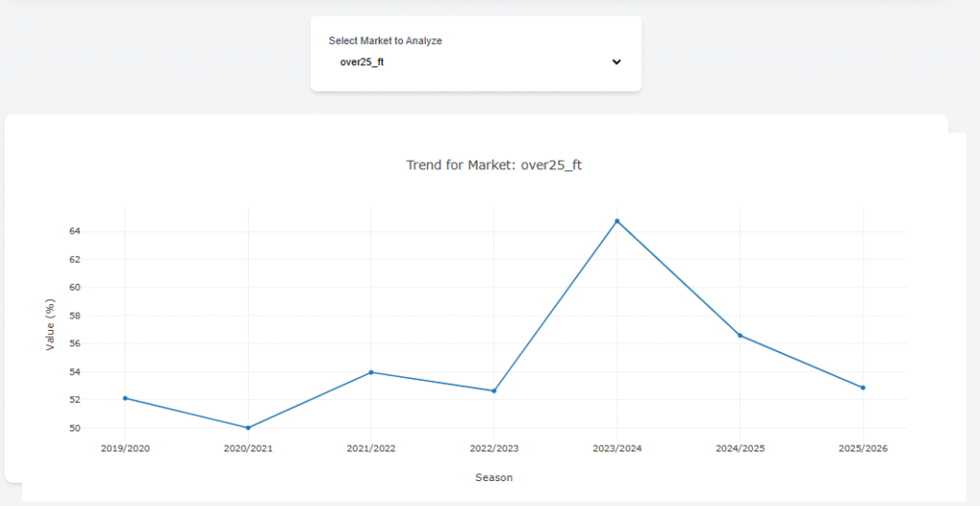
Task: Click the '2025/2026' x-axis label
Action: pyautogui.click(x=863, y=449)
